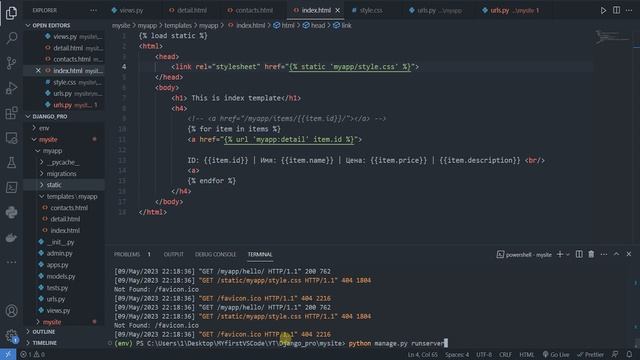The width and height of the screenshot is (640, 360).
Task: Open the Testing beaker view
Action: pos(11,162)
